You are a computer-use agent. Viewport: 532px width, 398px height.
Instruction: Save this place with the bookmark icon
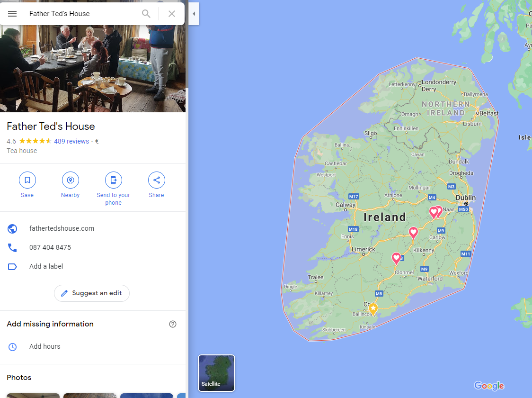27,180
